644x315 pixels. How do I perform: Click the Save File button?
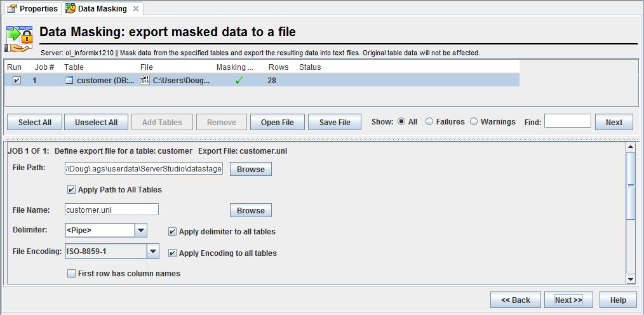[x=334, y=123]
